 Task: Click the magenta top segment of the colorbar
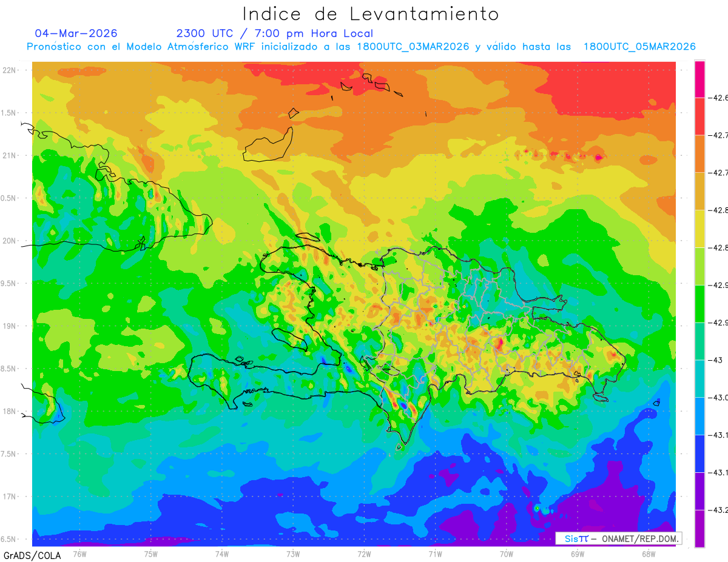pyautogui.click(x=699, y=79)
